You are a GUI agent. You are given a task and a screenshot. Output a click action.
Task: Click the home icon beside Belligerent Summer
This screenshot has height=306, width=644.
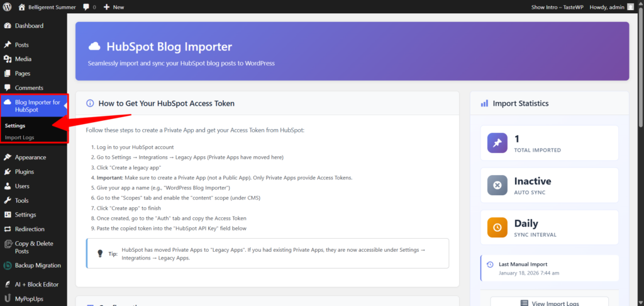click(x=22, y=7)
